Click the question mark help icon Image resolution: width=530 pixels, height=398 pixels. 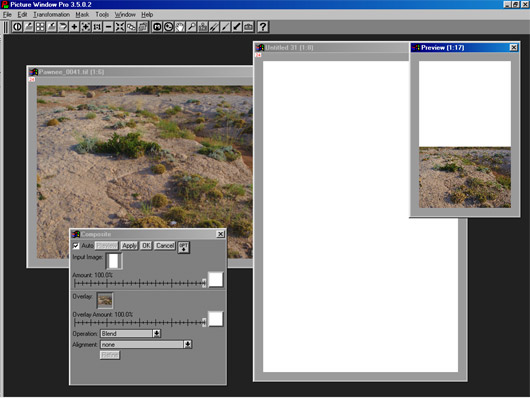(263, 27)
